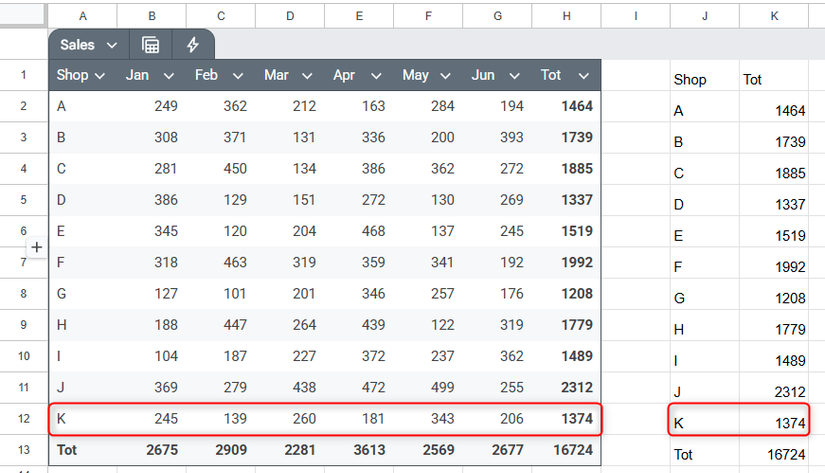Select column I header

click(x=636, y=15)
